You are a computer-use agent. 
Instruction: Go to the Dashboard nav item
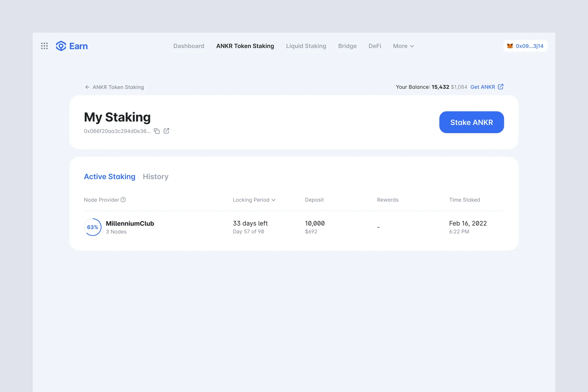(189, 46)
